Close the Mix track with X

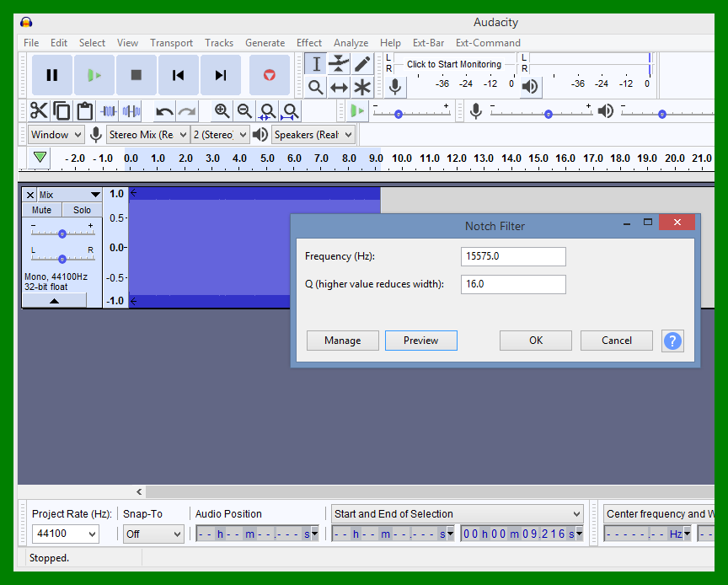tap(30, 195)
